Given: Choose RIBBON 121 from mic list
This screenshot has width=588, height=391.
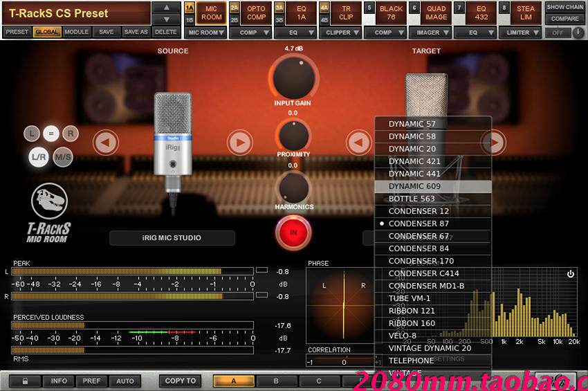Looking at the screenshot, I should (x=433, y=311).
